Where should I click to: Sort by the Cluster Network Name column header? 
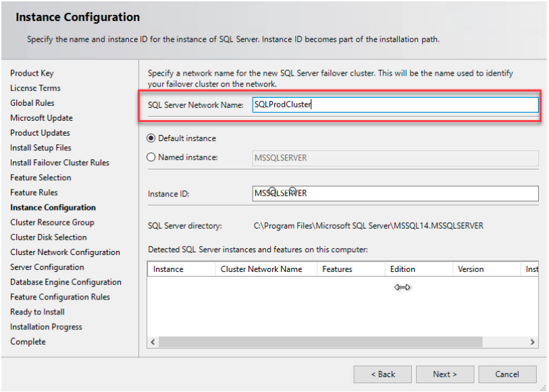coord(266,269)
